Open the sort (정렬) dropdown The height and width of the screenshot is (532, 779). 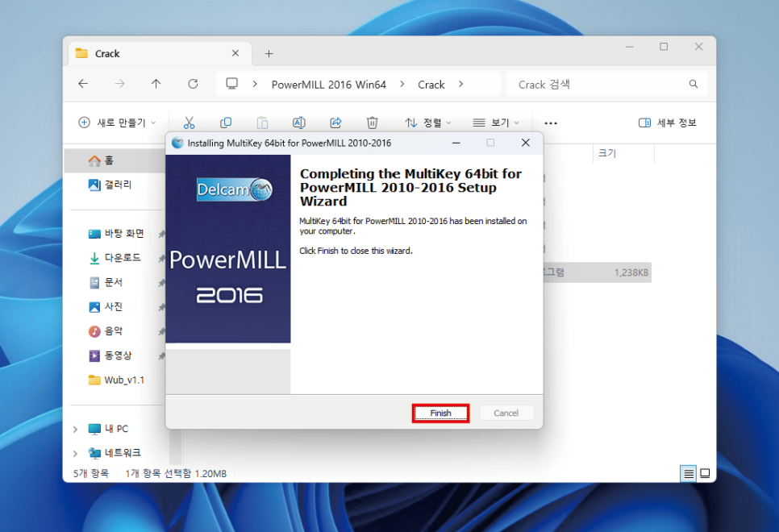pyautogui.click(x=427, y=123)
